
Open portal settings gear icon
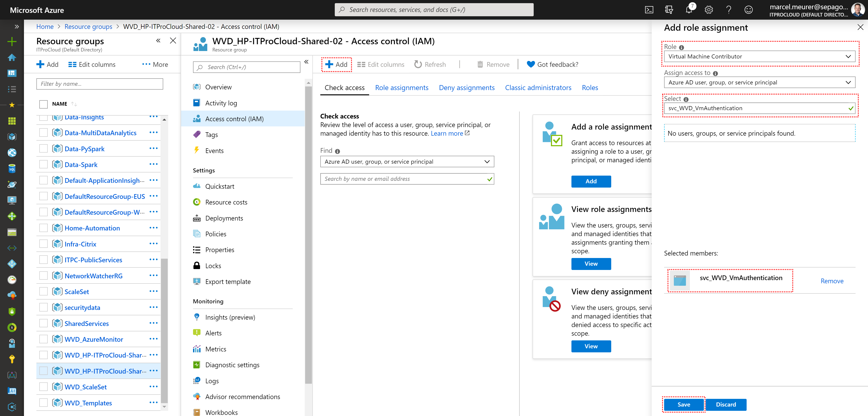(709, 10)
